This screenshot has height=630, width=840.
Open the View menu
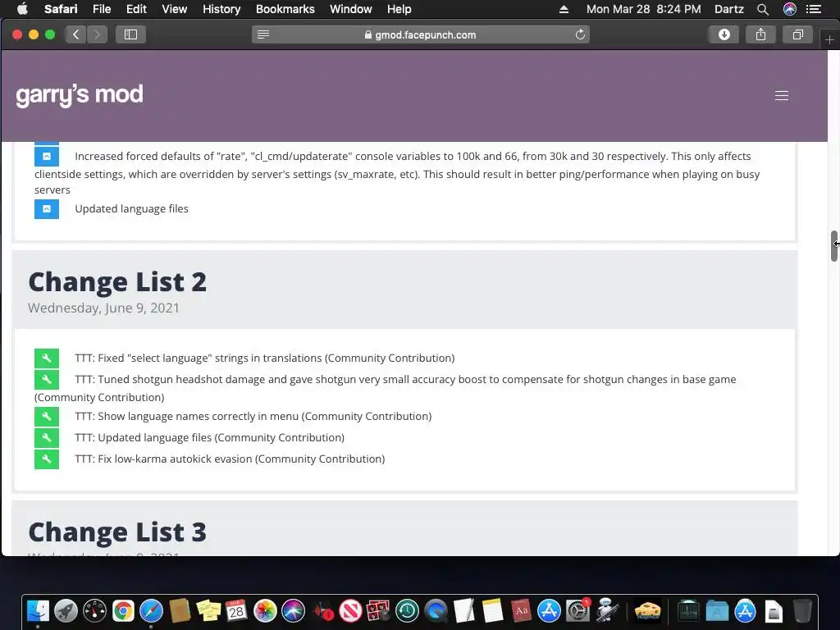coord(174,9)
